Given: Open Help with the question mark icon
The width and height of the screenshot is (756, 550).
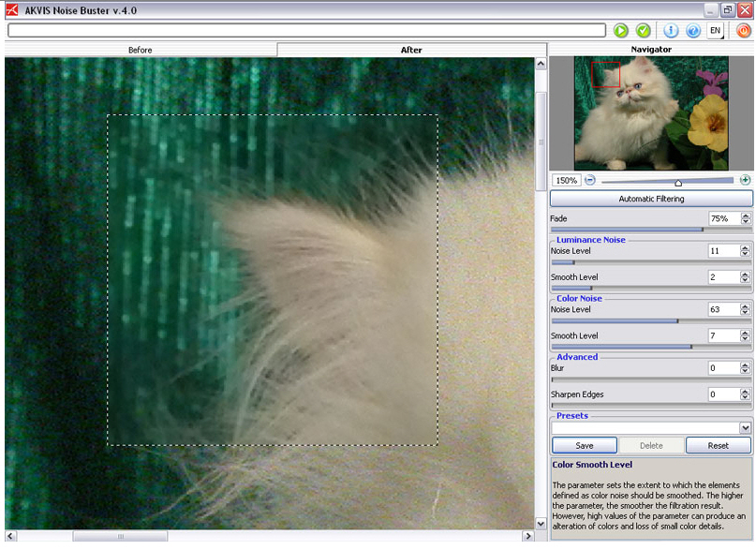Looking at the screenshot, I should (x=693, y=31).
